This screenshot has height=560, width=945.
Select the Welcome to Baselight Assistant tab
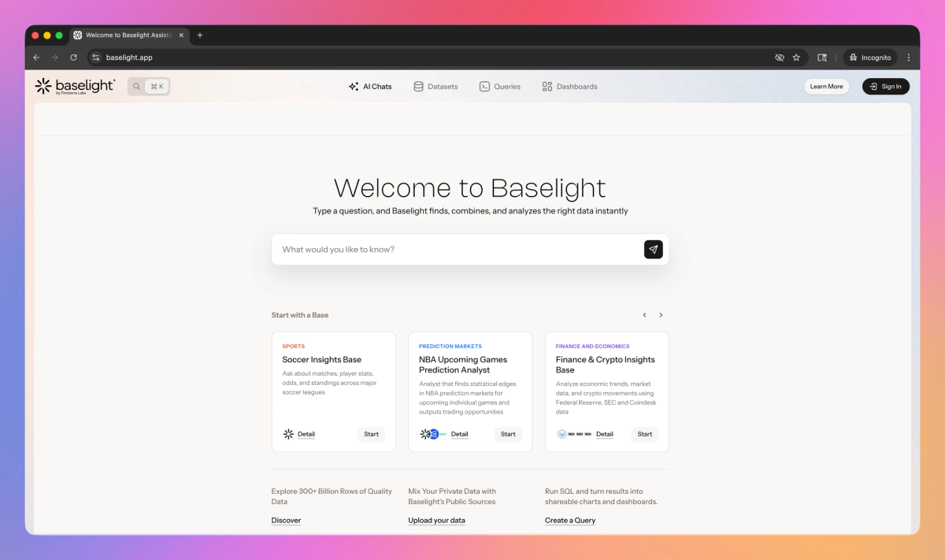(x=126, y=35)
